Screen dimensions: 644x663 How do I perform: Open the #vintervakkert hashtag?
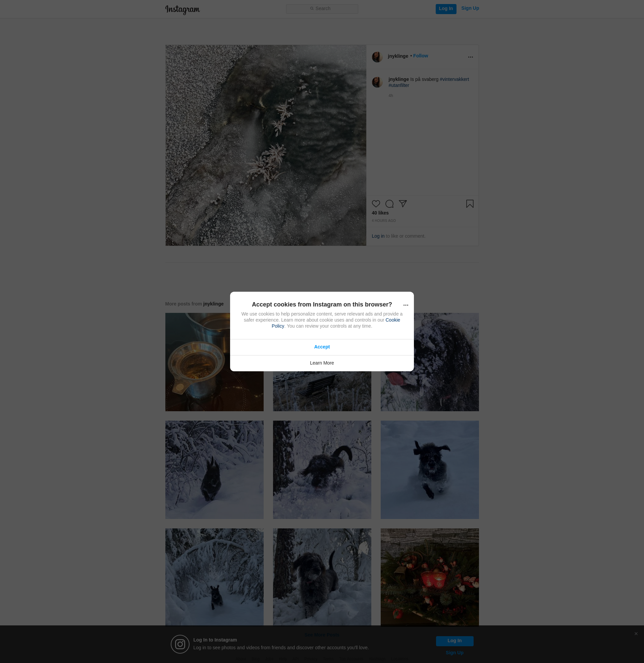[x=454, y=79]
